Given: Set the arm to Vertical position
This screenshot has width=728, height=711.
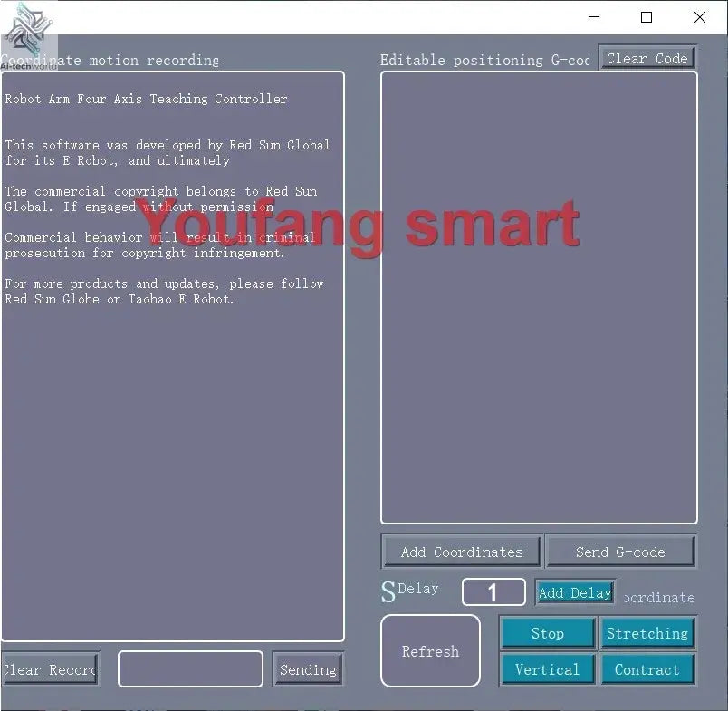Looking at the screenshot, I should tap(547, 669).
